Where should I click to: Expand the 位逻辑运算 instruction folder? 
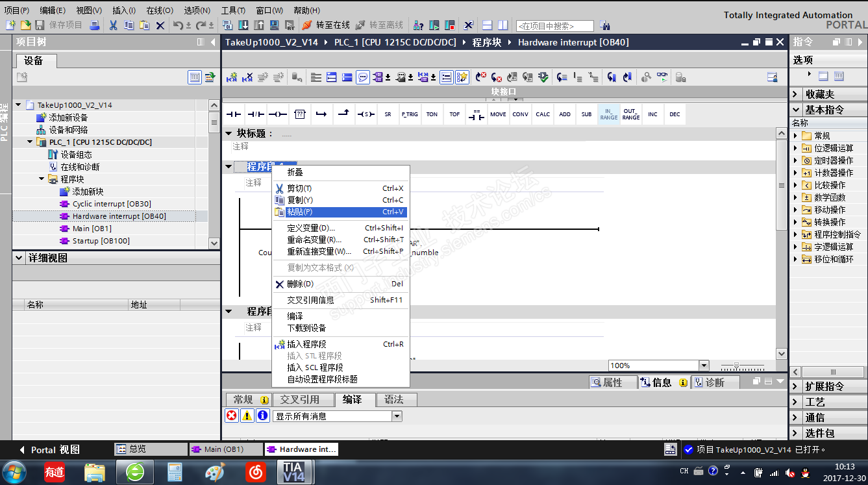pyautogui.click(x=796, y=148)
